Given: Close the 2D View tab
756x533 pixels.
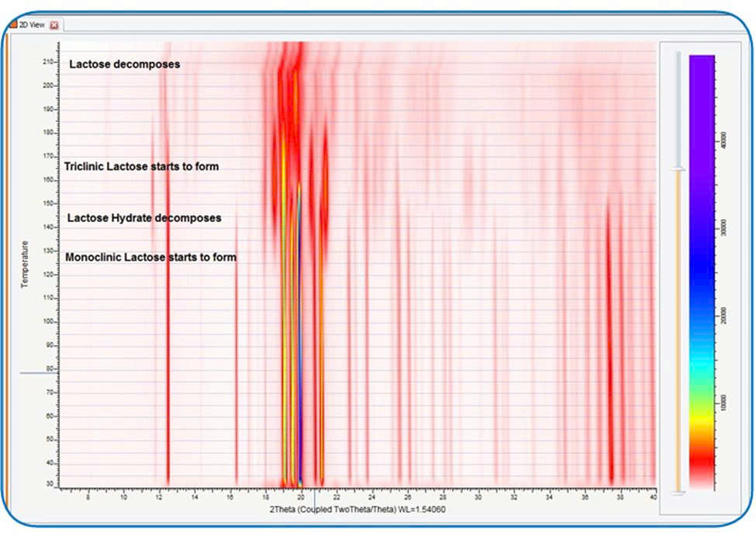Looking at the screenshot, I should pyautogui.click(x=54, y=26).
